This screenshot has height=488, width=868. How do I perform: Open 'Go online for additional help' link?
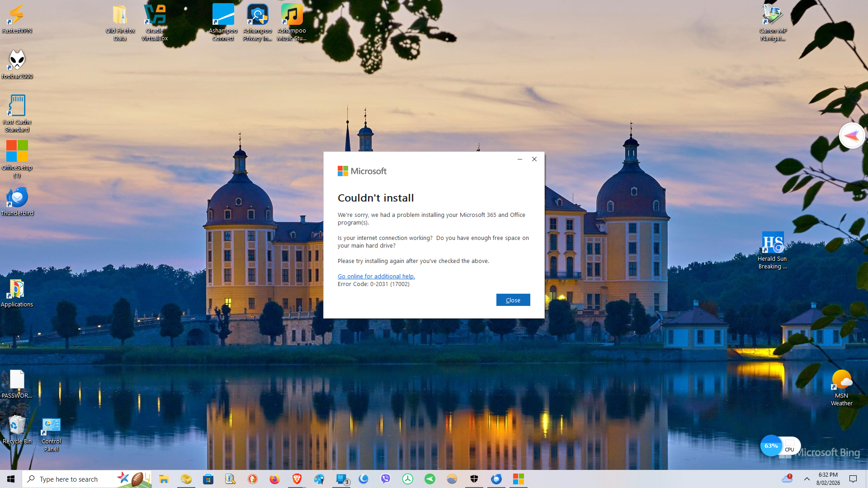click(376, 276)
